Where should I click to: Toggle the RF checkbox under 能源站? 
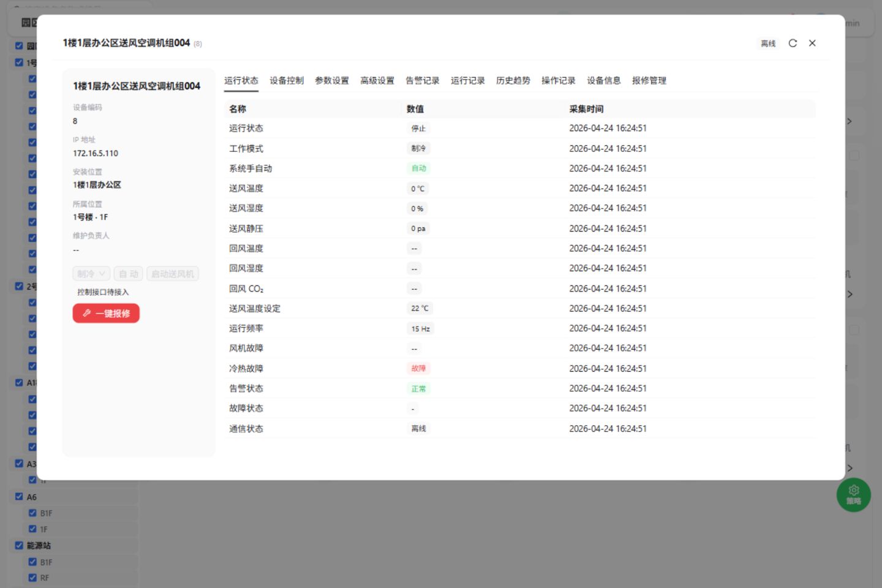(x=32, y=578)
